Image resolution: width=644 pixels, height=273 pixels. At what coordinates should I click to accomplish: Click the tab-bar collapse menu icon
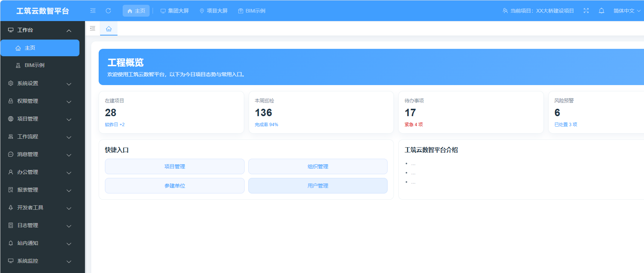coord(92,28)
